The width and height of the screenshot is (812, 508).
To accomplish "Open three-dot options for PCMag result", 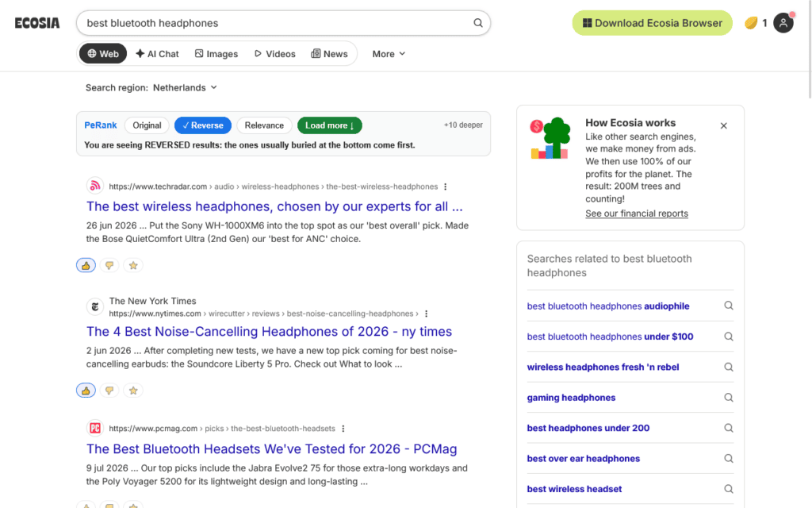I will click(343, 429).
